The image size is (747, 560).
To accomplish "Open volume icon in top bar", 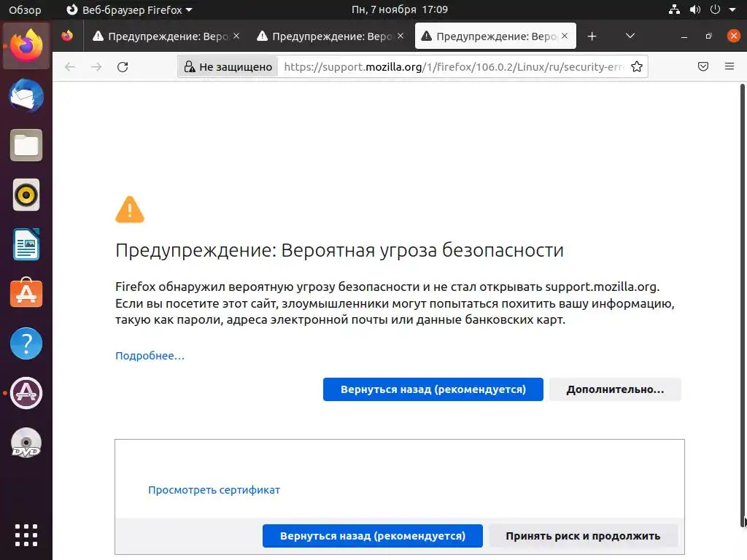I will (x=695, y=9).
